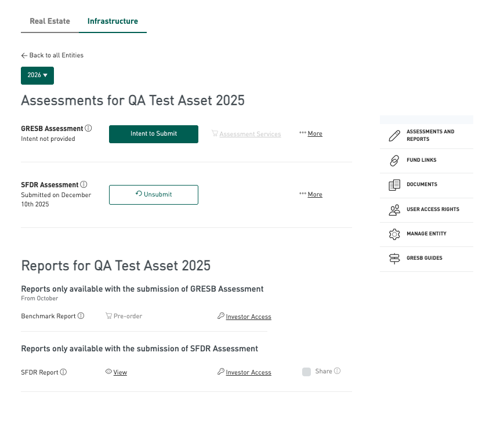Viewport: 504px width, 425px height.
Task: Switch to the Real Estate tab
Action: pos(50,21)
